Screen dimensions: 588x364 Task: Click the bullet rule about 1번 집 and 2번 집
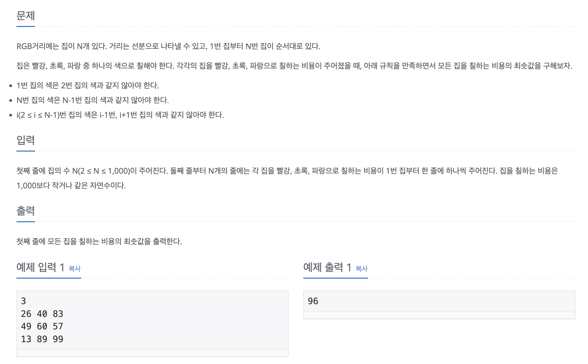coord(88,85)
